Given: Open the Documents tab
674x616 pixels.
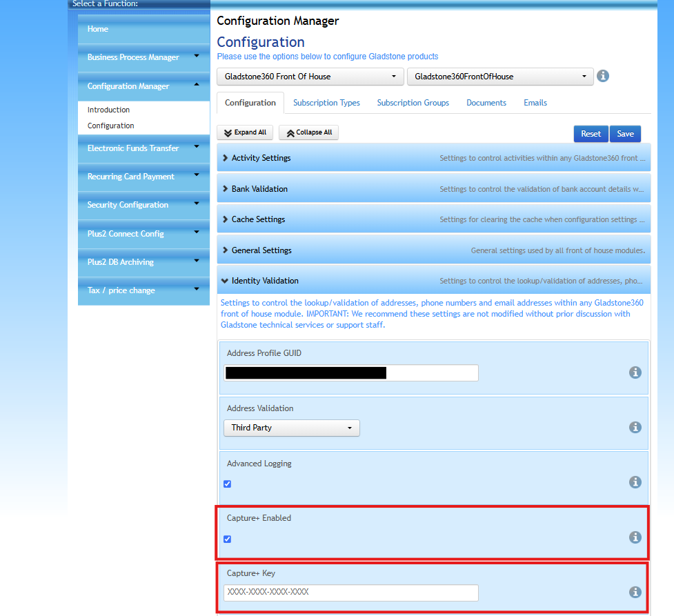Looking at the screenshot, I should tap(486, 103).
